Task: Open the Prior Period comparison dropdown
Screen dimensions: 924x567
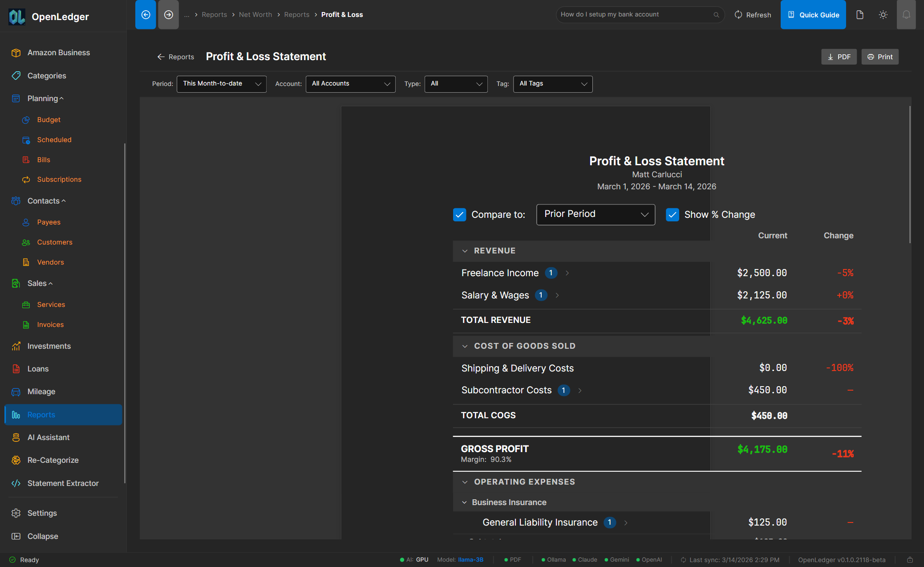Action: point(595,214)
